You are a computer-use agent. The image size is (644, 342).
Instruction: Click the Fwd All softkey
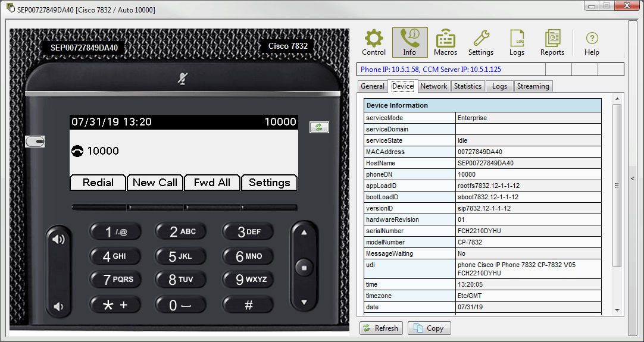tap(212, 183)
